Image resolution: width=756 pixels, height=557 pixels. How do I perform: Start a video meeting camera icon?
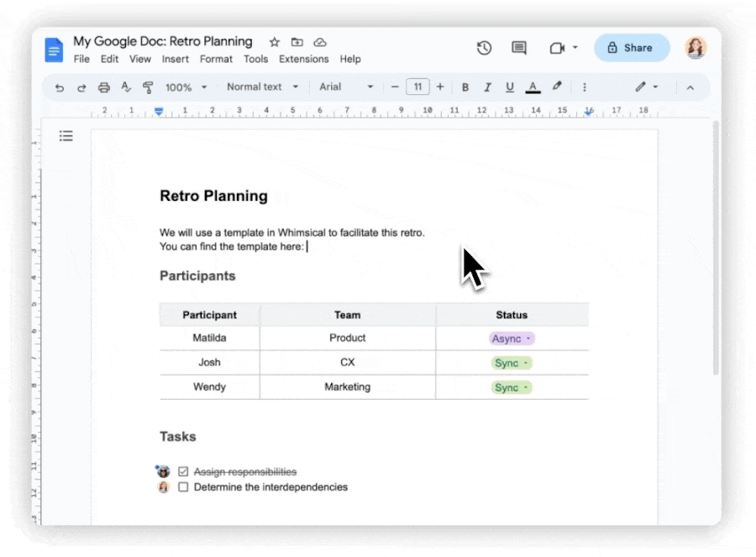[x=557, y=48]
